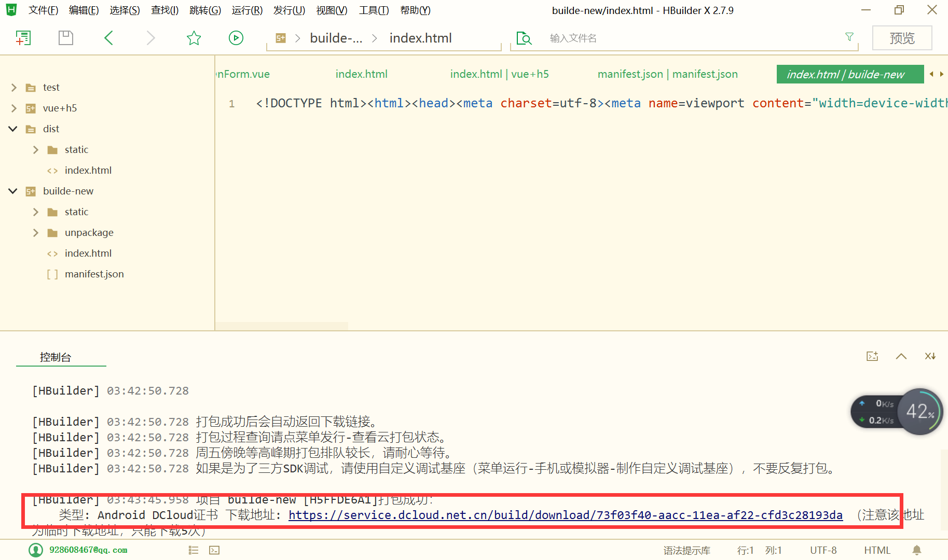Go back with the left arrow
The image size is (948, 560).
[108, 38]
